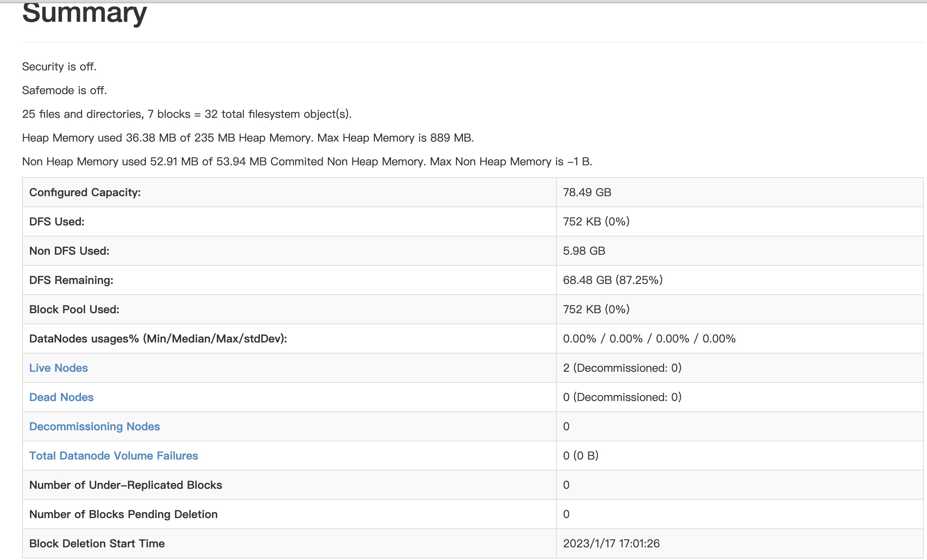Click the 'DFS Used:' label
This screenshot has width=927, height=560.
pyautogui.click(x=57, y=221)
